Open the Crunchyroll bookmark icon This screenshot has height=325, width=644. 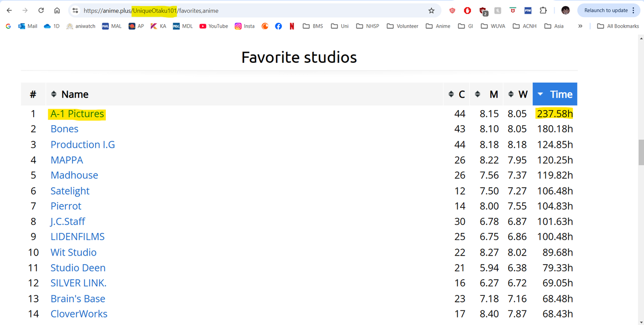point(265,26)
